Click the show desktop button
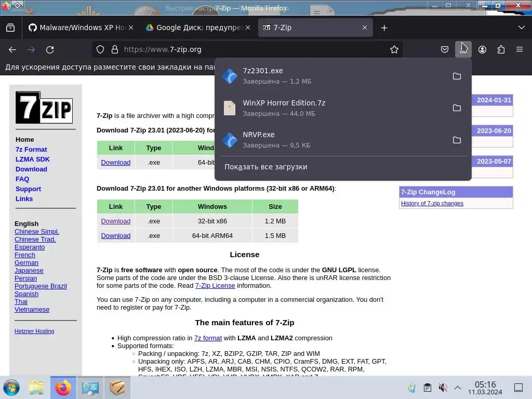 tap(518, 388)
